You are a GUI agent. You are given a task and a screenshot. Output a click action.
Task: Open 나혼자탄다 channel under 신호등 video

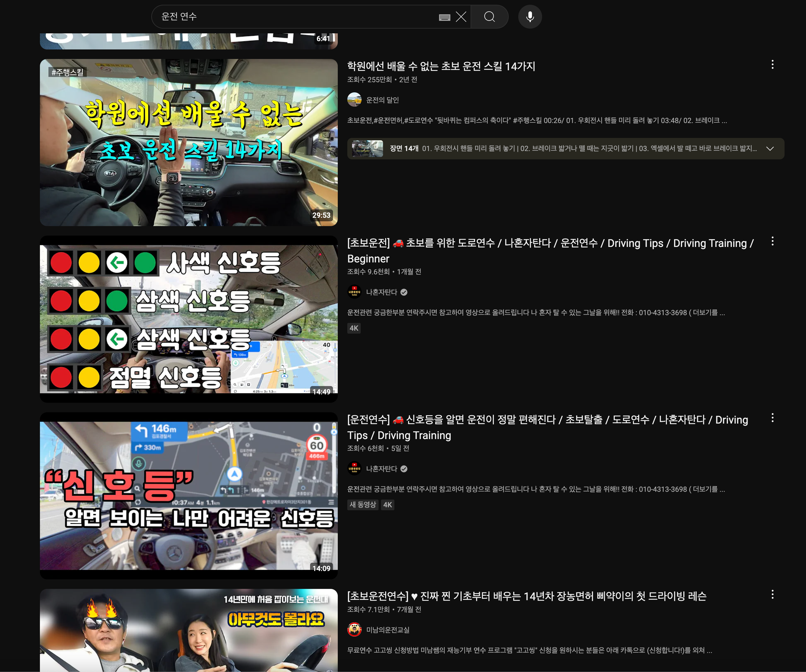click(382, 469)
